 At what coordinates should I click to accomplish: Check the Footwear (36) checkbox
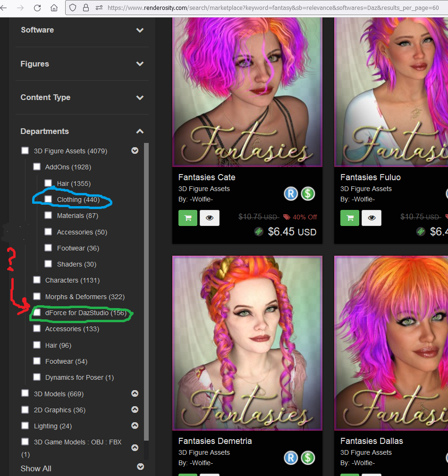click(x=48, y=248)
